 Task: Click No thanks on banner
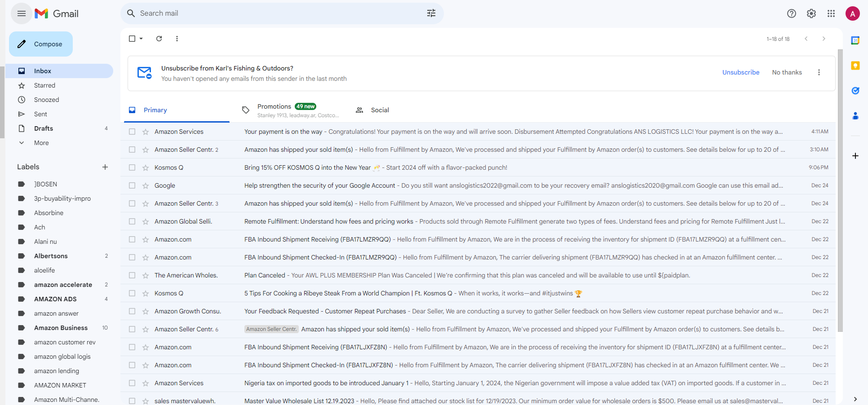[787, 72]
